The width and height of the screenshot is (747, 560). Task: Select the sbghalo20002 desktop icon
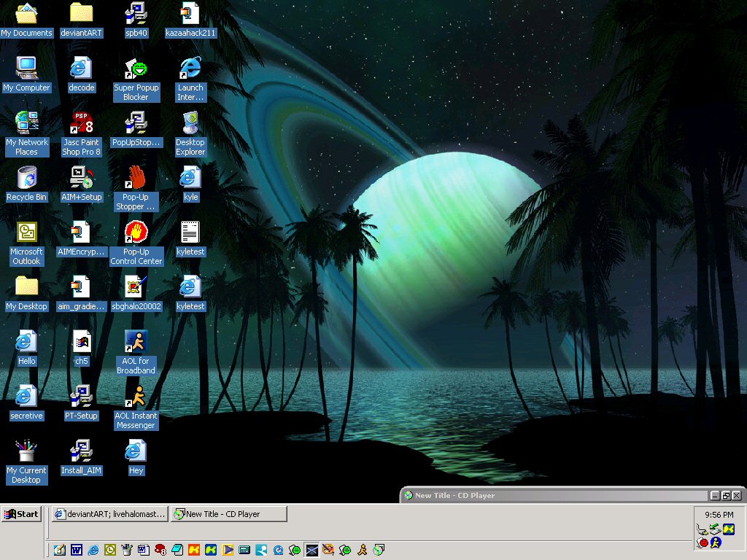pyautogui.click(x=136, y=294)
